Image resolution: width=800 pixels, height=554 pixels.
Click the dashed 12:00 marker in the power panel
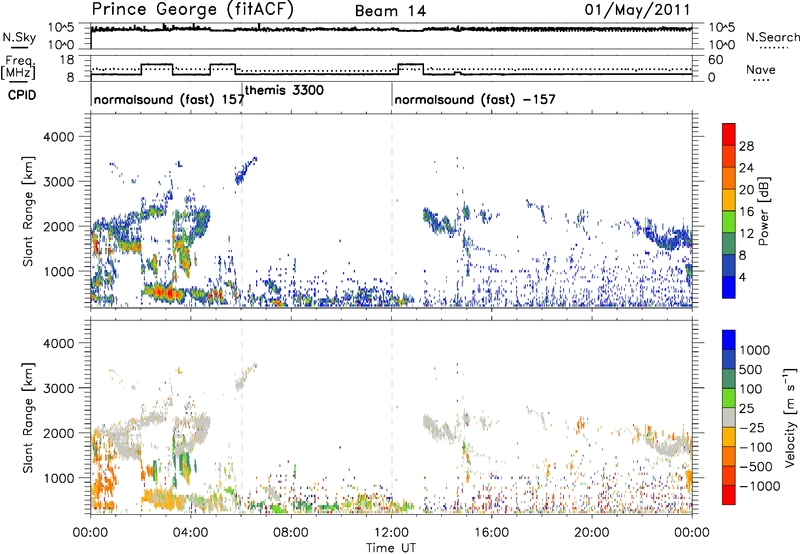tap(392, 211)
